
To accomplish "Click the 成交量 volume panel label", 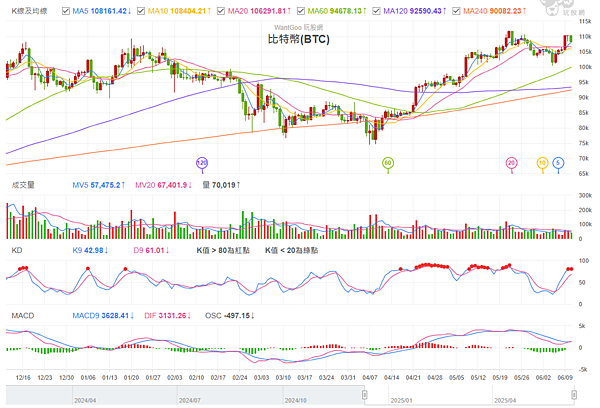I will 23,185.
